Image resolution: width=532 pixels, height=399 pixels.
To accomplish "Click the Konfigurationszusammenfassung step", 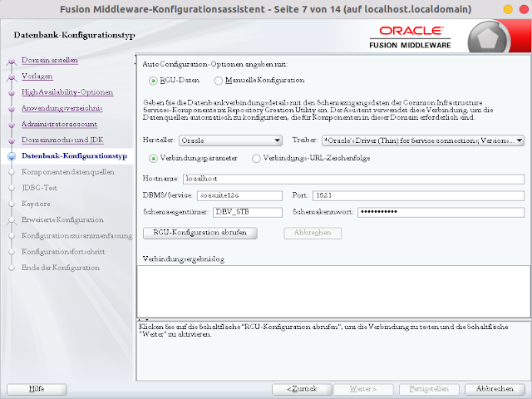I will (x=76, y=235).
